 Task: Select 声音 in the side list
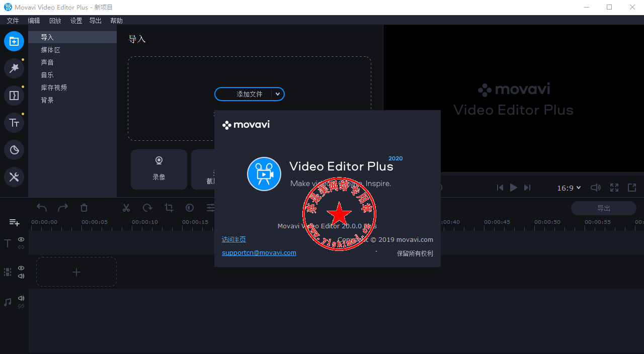coord(72,62)
